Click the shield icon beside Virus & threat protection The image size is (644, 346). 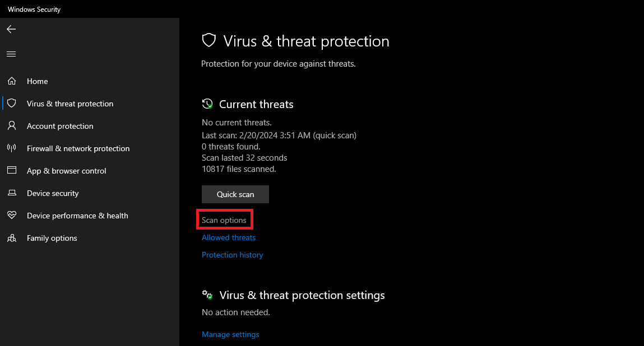[11, 103]
